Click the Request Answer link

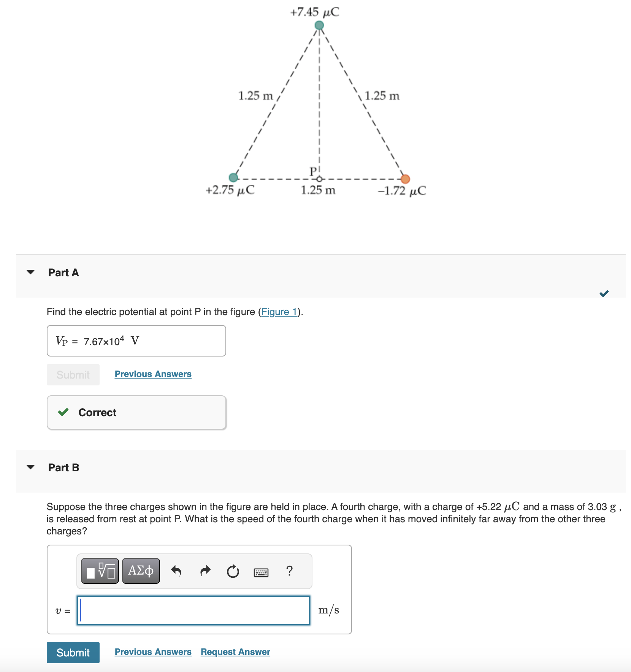(235, 651)
